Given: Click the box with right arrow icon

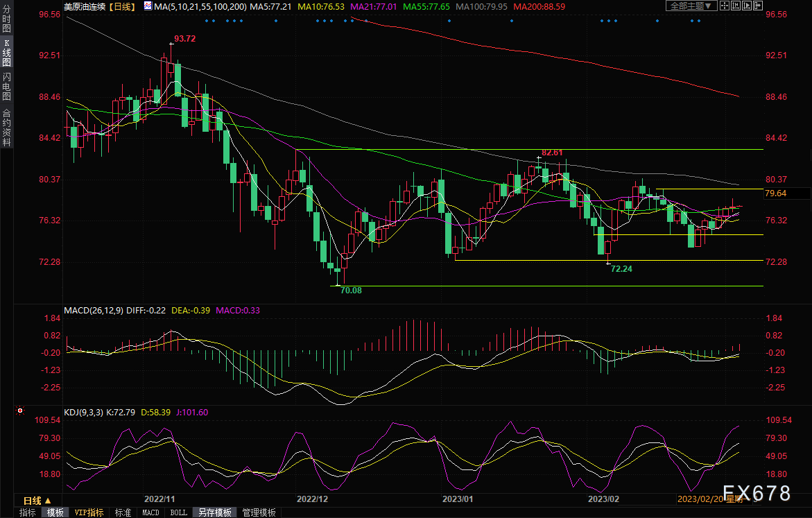Looking at the screenshot, I should pos(757,6).
